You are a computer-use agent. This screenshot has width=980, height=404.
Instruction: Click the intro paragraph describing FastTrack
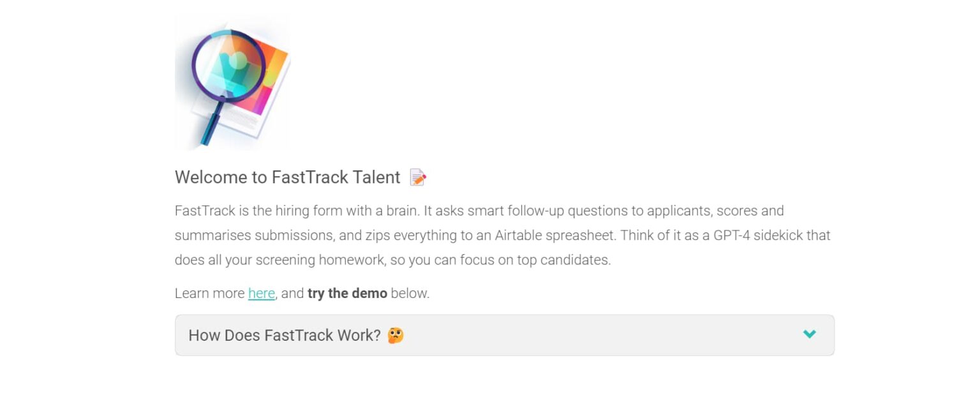[503, 235]
